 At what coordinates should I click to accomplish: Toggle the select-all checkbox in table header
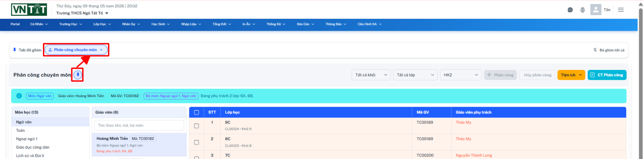pyautogui.click(x=197, y=113)
